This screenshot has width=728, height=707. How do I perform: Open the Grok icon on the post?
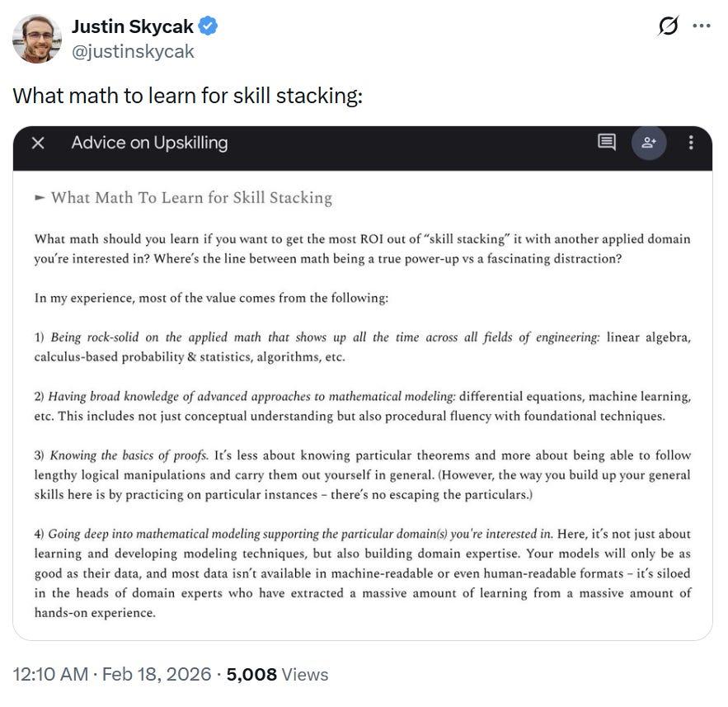click(x=669, y=27)
